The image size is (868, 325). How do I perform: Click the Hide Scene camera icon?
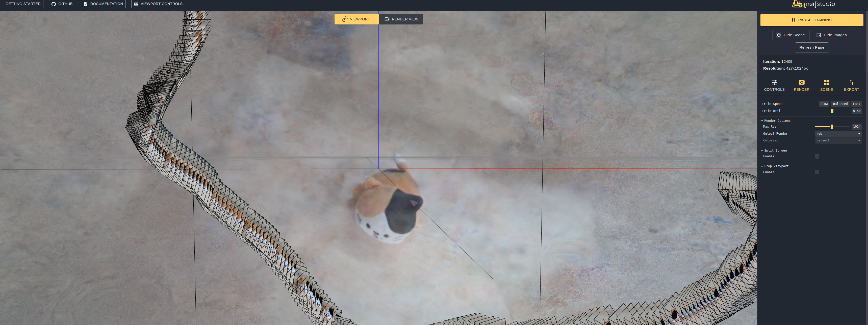point(779,35)
